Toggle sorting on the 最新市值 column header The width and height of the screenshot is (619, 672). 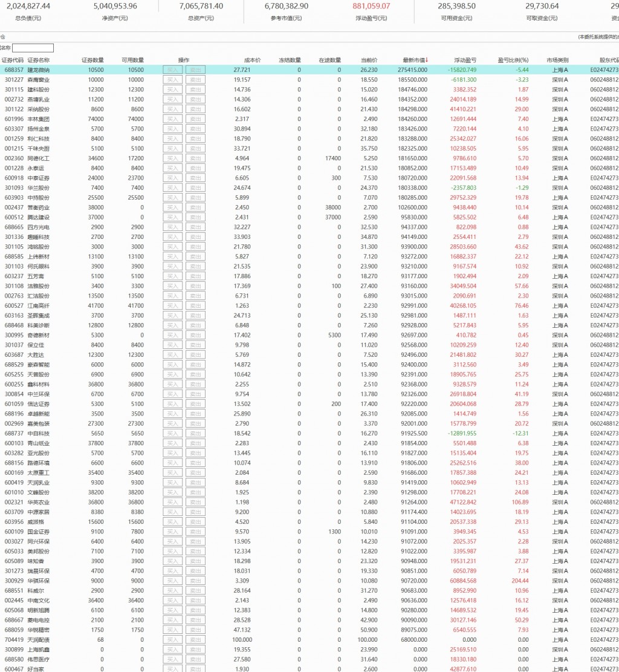415,60
